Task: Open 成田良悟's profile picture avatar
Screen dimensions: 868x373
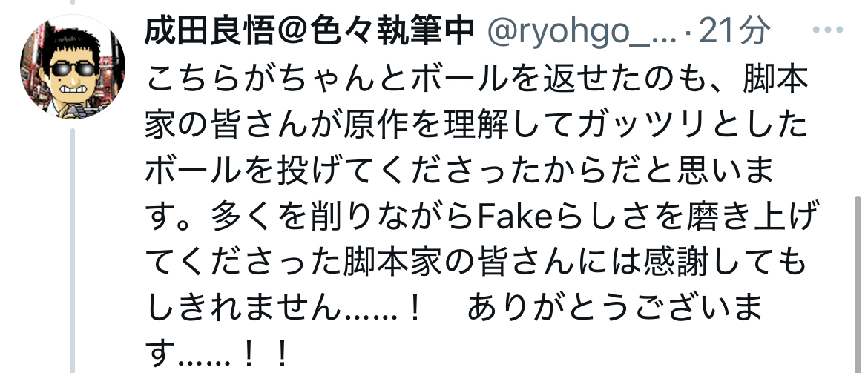Action: point(73,67)
